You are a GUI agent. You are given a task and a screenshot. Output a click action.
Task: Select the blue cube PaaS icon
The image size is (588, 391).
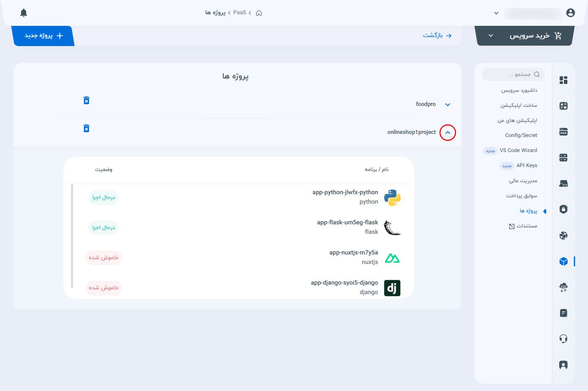[563, 261]
